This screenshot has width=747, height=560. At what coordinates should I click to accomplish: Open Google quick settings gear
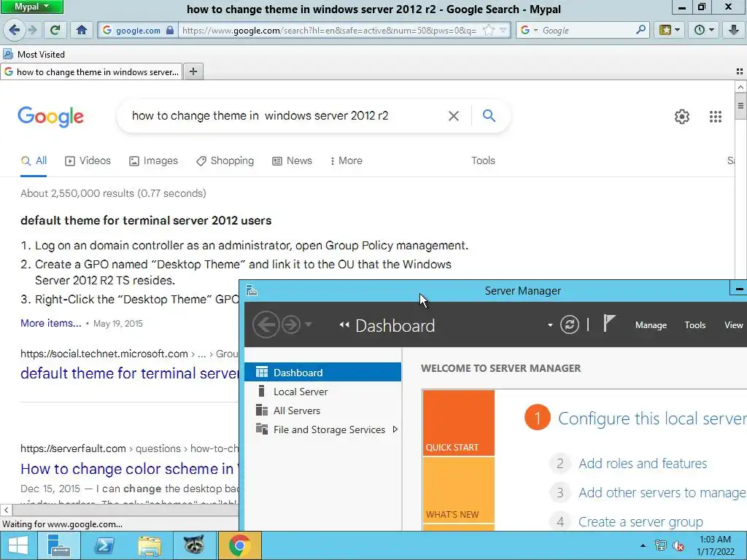[x=682, y=116]
